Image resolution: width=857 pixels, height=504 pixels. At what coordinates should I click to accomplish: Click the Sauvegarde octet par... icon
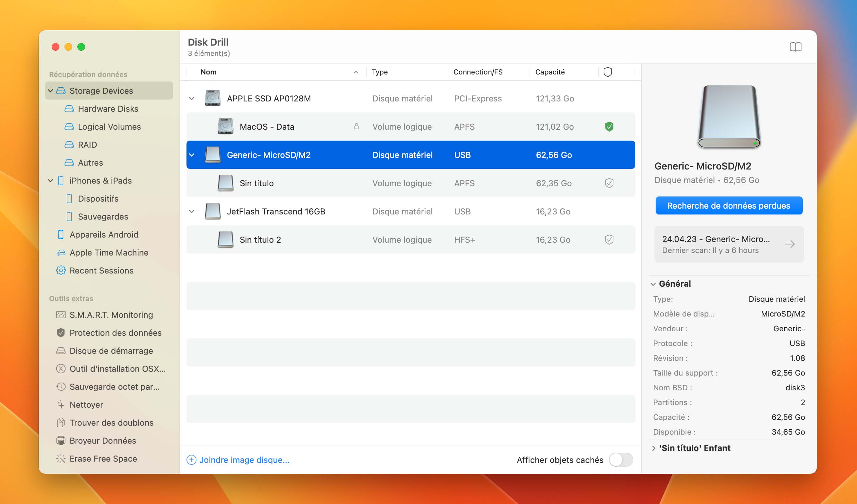point(61,387)
